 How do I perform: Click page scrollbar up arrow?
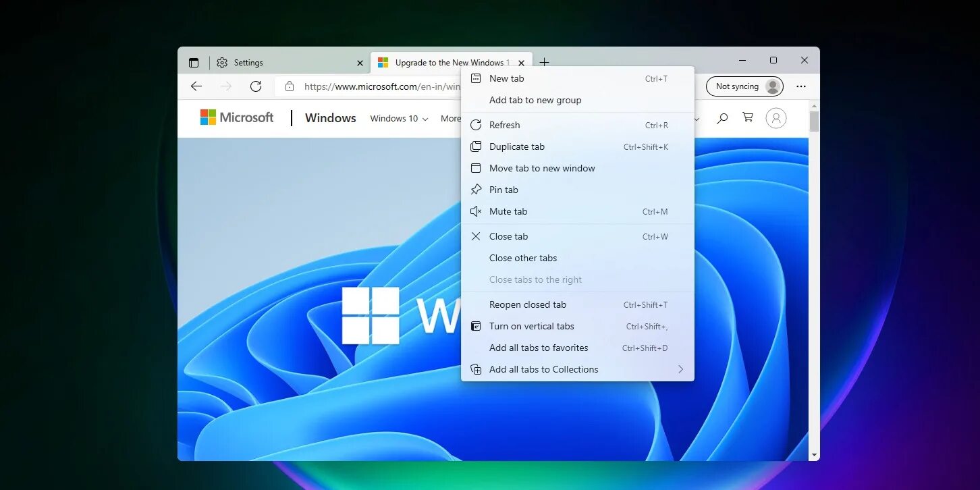pos(814,106)
